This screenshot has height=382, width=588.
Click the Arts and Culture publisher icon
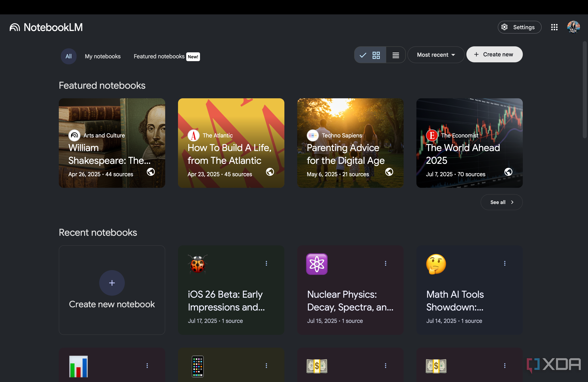point(74,135)
